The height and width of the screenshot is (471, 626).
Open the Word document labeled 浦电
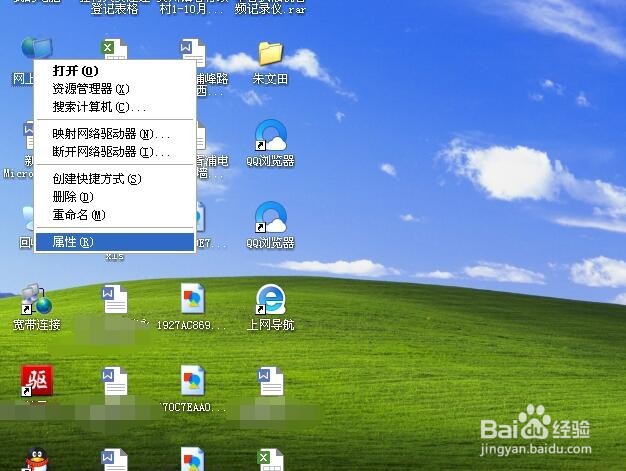tap(201, 137)
